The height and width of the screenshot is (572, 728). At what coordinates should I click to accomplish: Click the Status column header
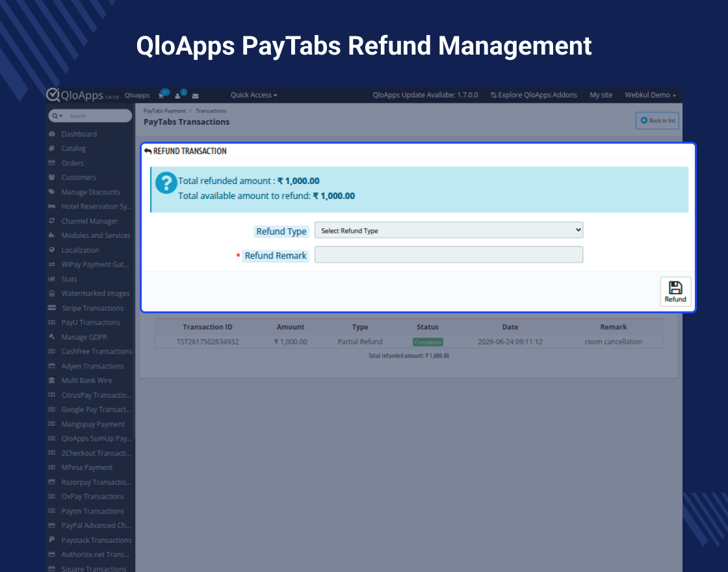click(428, 327)
